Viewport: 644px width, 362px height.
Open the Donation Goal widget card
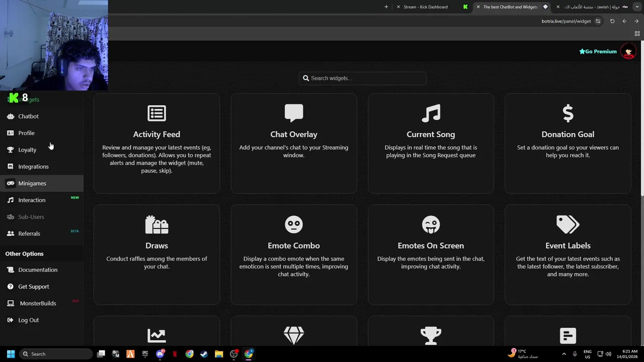568,143
